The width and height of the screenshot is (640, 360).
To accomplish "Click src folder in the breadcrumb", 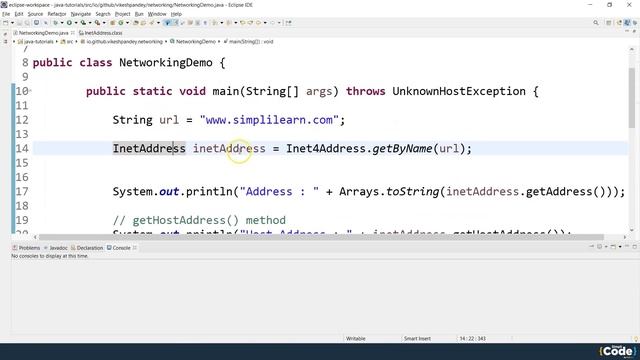I will click(67, 42).
